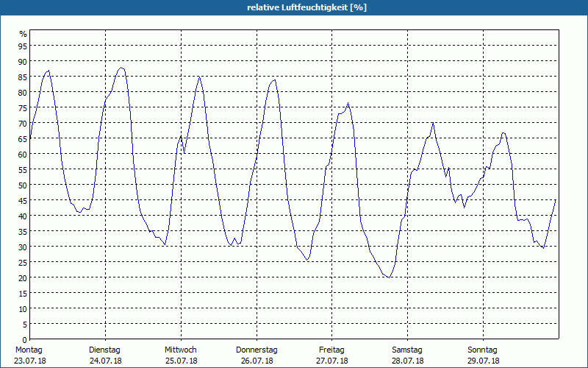Click the "%" unit label on the y-axis
This screenshot has height=368, width=588.
23,34
